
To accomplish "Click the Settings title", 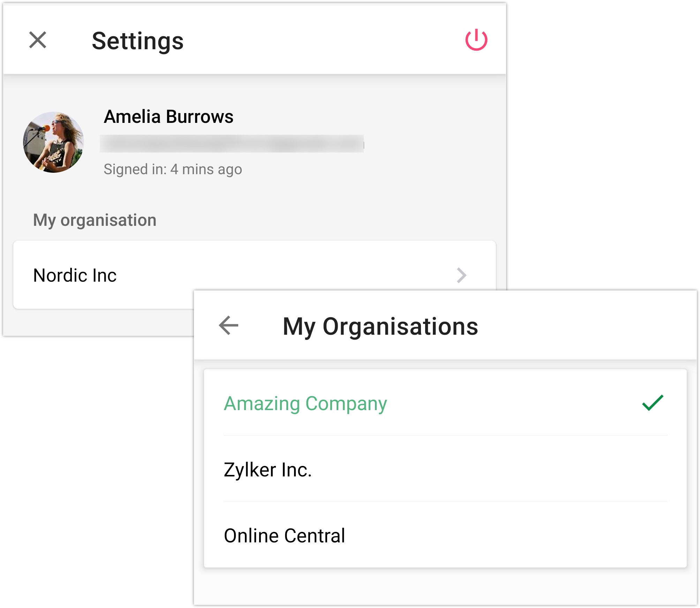I will [137, 41].
